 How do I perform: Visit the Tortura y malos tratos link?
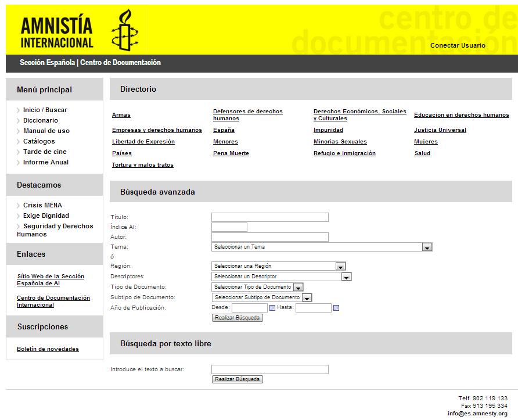(x=142, y=165)
